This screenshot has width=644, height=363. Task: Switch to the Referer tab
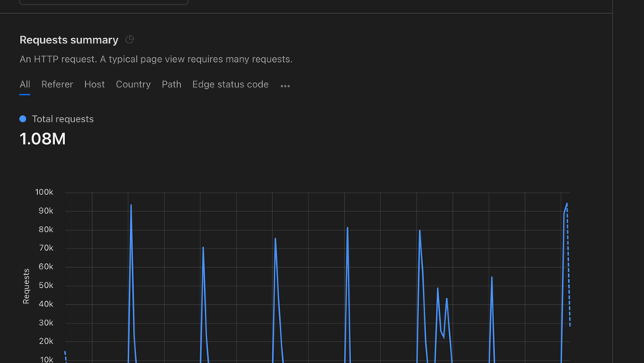(x=57, y=84)
